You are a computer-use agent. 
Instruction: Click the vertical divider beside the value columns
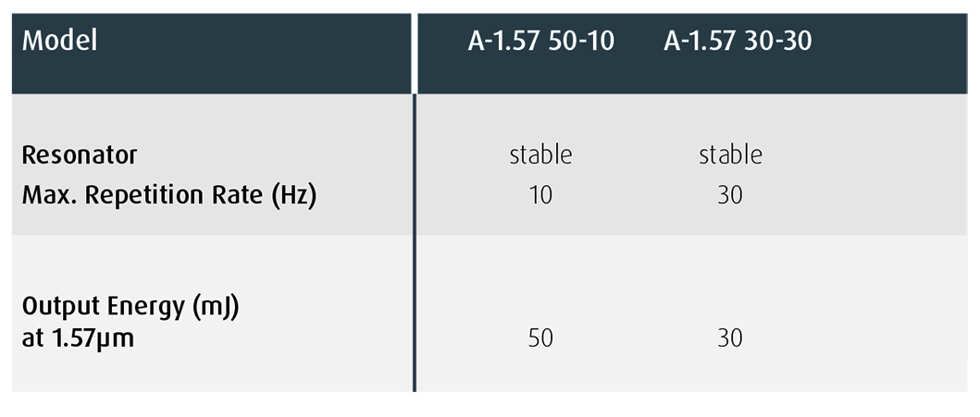coord(415,240)
